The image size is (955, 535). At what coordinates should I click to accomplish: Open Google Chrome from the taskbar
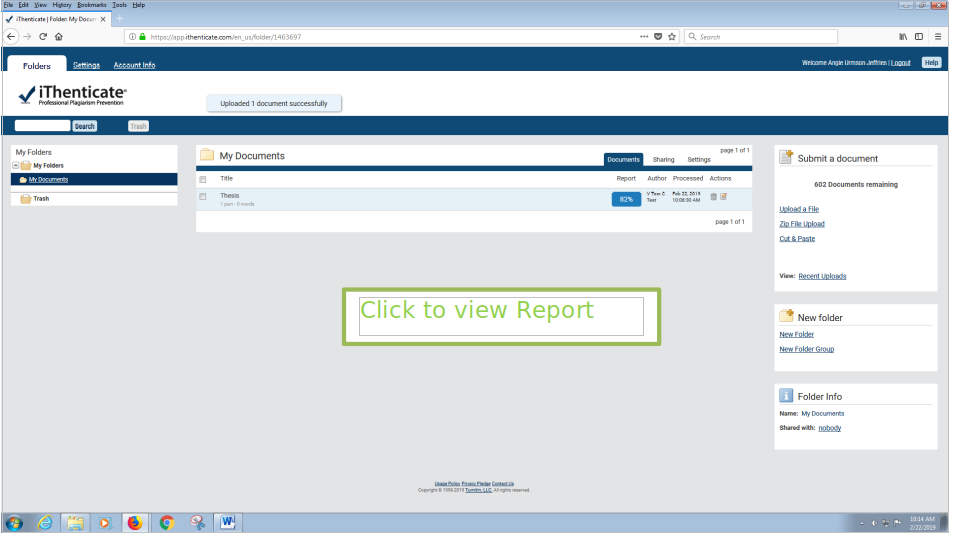(x=166, y=522)
